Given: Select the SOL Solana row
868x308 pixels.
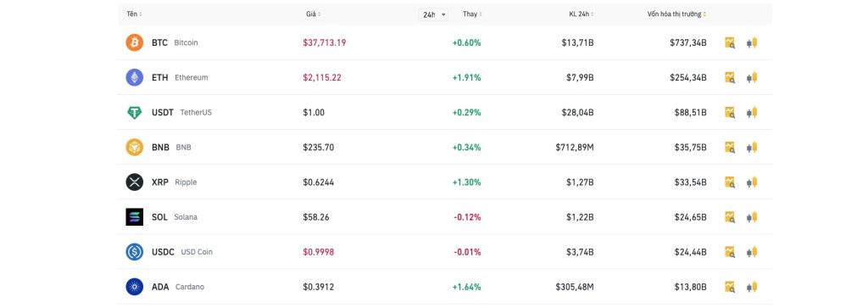Looking at the screenshot, I should [445, 217].
